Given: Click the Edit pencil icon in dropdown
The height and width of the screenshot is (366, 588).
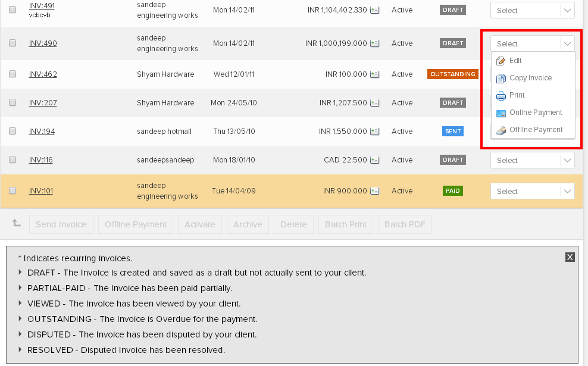Looking at the screenshot, I should point(501,61).
